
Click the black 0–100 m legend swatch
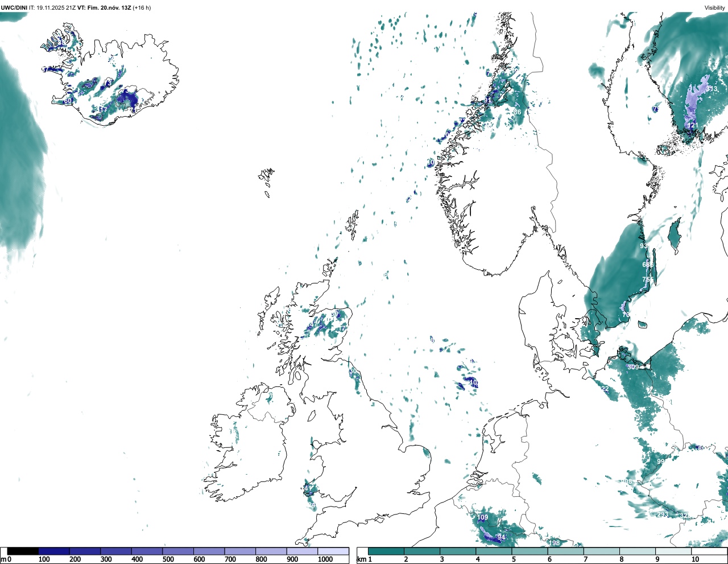point(23,551)
